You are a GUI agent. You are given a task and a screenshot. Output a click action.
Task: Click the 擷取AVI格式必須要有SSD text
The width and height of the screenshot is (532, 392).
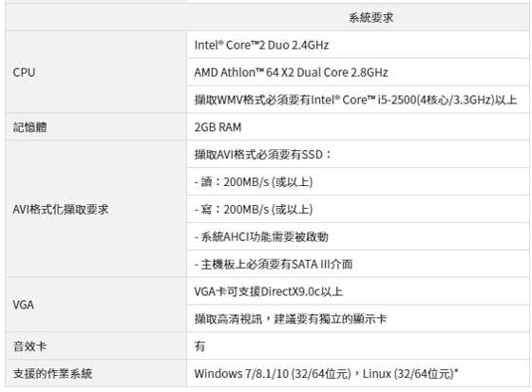click(x=262, y=155)
